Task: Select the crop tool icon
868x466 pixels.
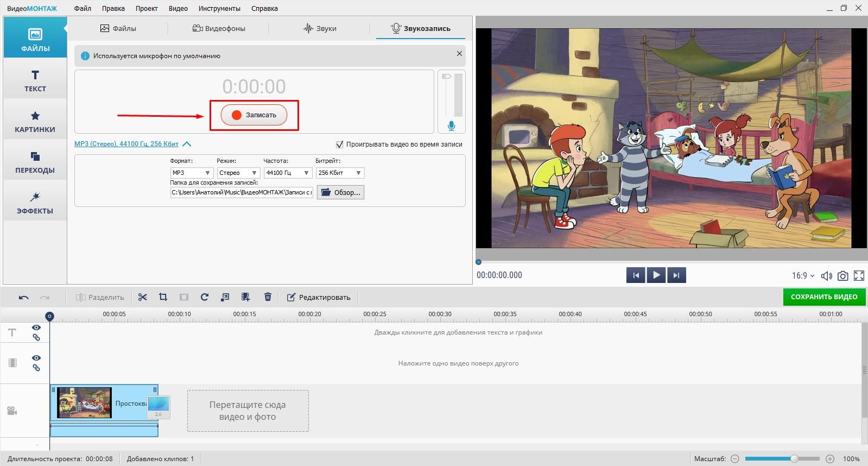Action: tap(163, 297)
